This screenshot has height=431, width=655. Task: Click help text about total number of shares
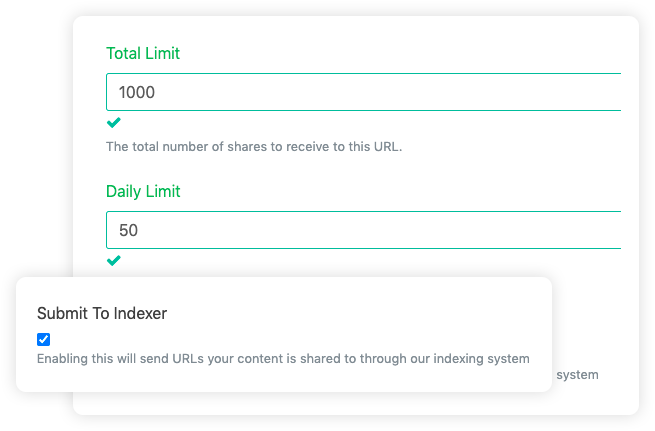(253, 146)
